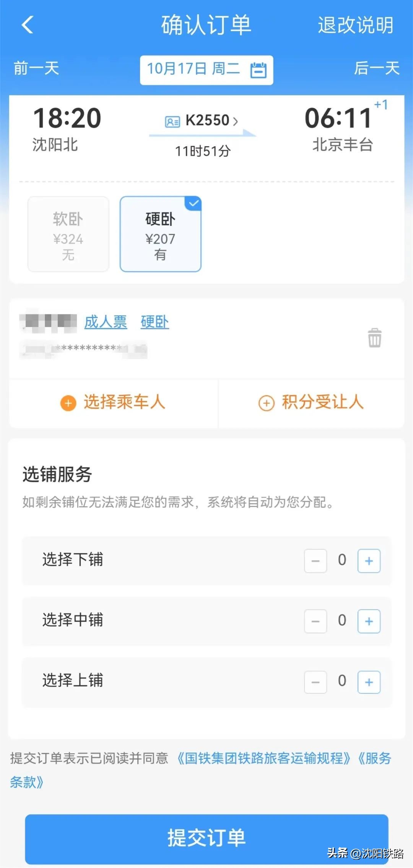The width and height of the screenshot is (413, 868).
Task: Tap the back arrow icon
Action: [x=28, y=25]
